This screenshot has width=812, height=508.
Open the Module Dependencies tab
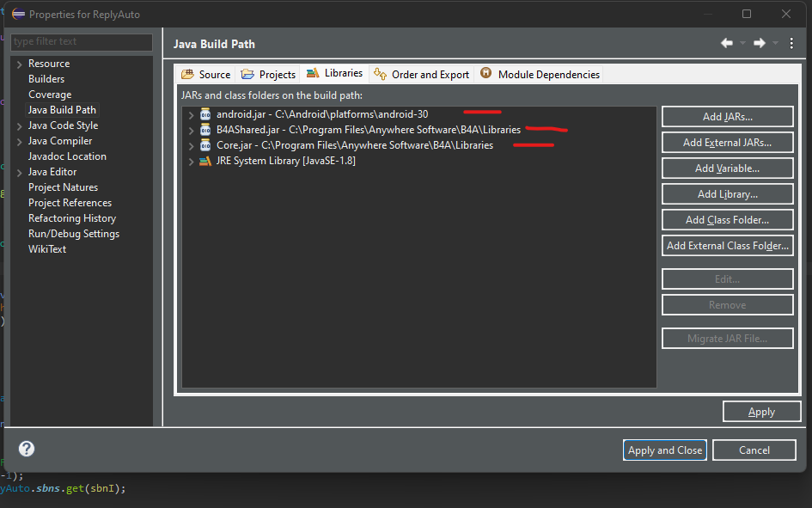click(x=540, y=75)
